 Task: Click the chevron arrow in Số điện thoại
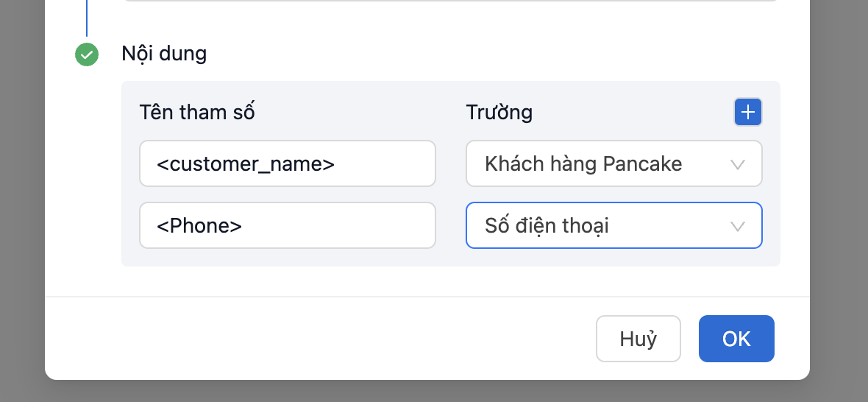(738, 226)
